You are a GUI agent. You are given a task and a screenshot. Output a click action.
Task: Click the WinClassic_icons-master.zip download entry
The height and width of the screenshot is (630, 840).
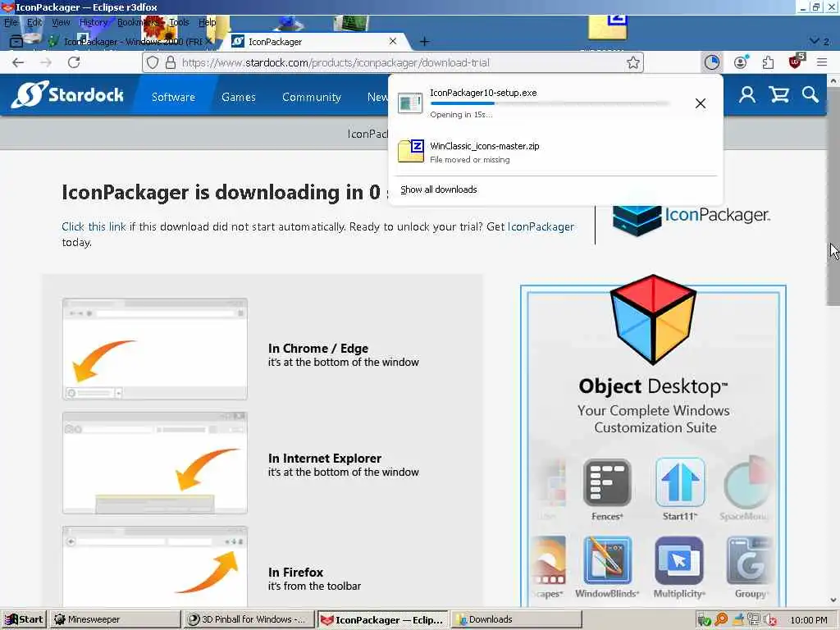555,152
